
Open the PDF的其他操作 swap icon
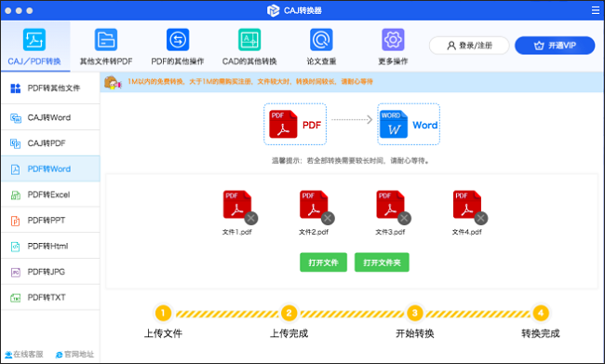(178, 39)
